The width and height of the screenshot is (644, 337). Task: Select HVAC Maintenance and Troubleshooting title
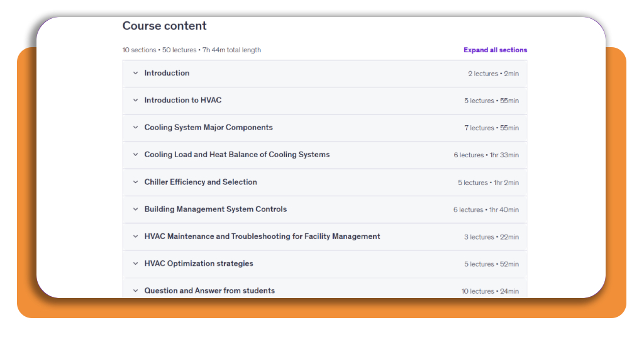(262, 236)
